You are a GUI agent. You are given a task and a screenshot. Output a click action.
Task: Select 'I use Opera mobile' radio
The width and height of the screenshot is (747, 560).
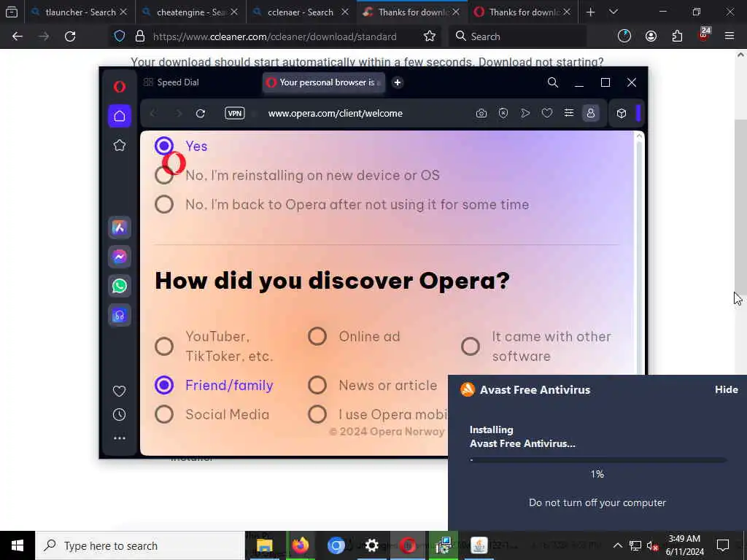(x=317, y=414)
